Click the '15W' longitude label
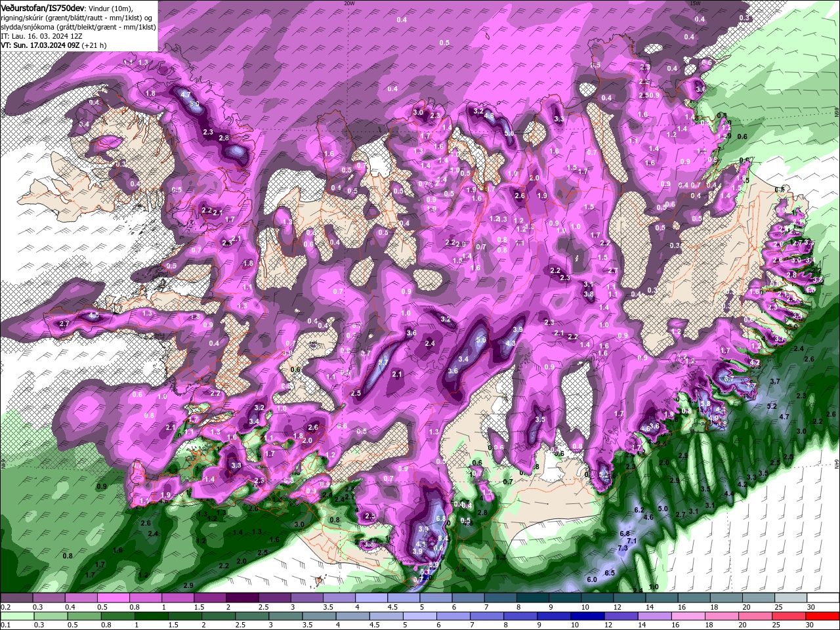 point(695,3)
